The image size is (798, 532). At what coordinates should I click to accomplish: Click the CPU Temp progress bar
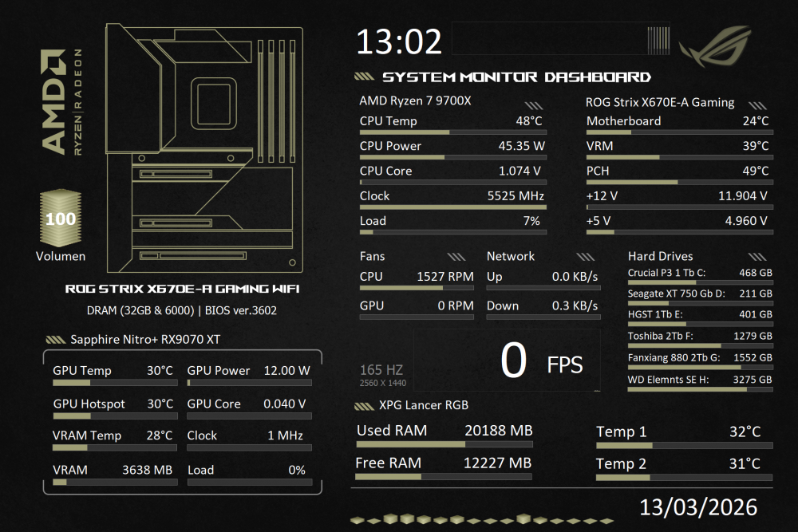click(452, 132)
